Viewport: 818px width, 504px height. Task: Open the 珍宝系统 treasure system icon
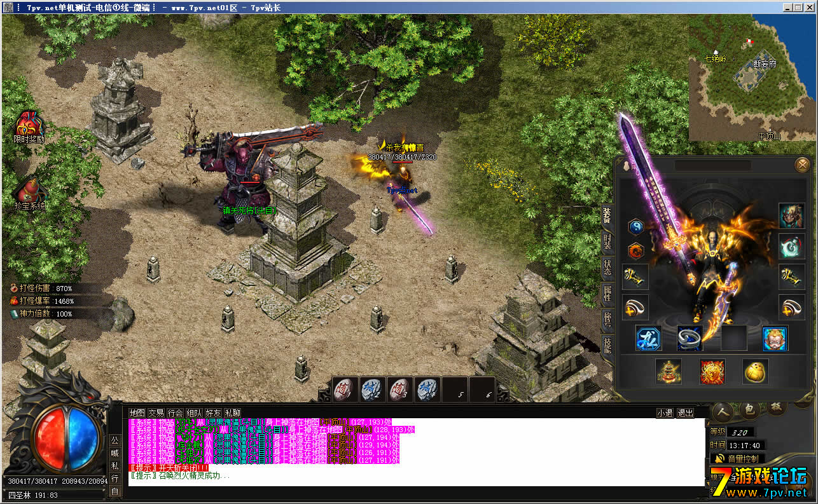(30, 193)
